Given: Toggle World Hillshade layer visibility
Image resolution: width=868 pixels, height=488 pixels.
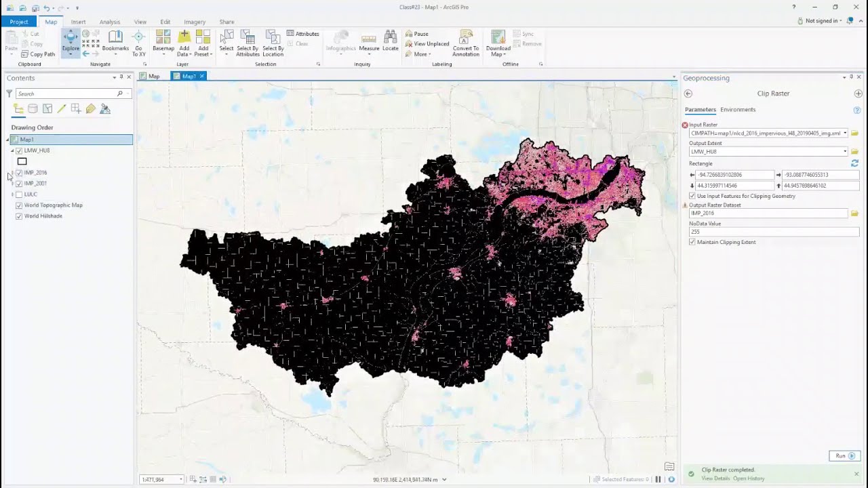Looking at the screenshot, I should 19,216.
